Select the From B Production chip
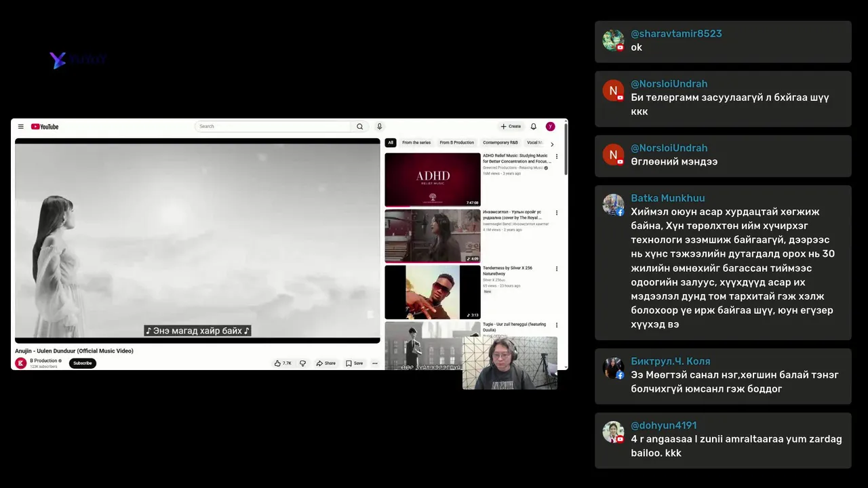Viewport: 868px width, 488px height. point(457,143)
